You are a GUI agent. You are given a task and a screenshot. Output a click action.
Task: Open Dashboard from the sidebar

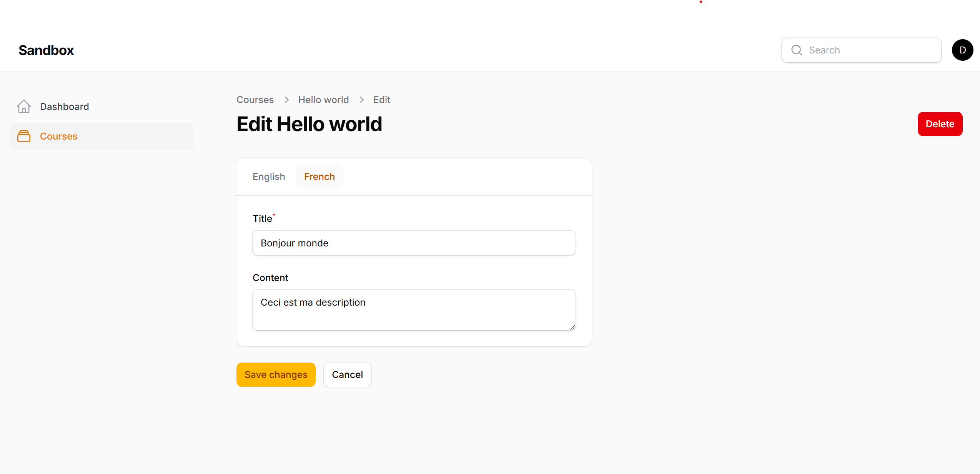coord(65,106)
